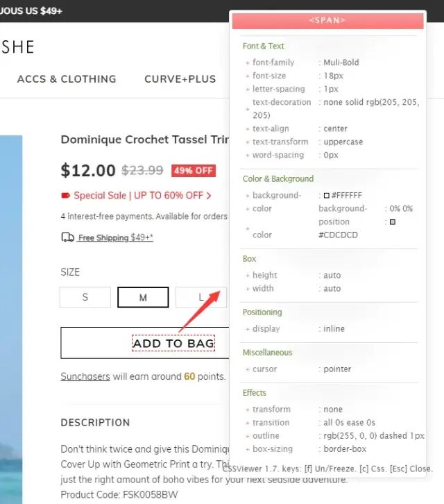Click the plus icon beside cursor property
The image size is (444, 504).
pyautogui.click(x=247, y=369)
